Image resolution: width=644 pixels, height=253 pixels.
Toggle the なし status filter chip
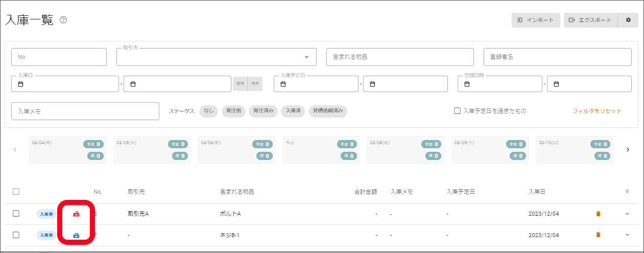point(208,111)
